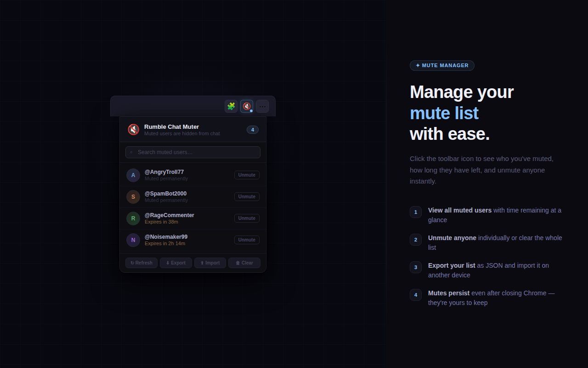The height and width of the screenshot is (368, 588).
Task: Click the trash icon on the Clear button
Action: pyautogui.click(x=236, y=263)
